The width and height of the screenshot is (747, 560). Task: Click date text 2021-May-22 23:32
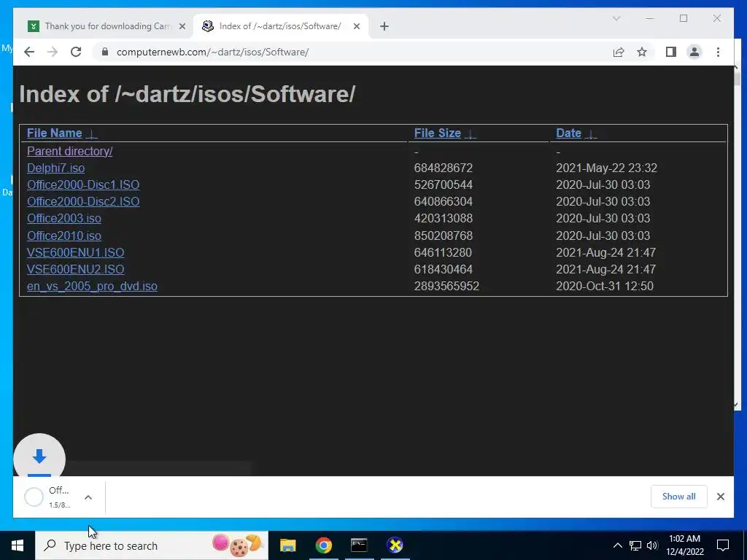click(x=606, y=168)
